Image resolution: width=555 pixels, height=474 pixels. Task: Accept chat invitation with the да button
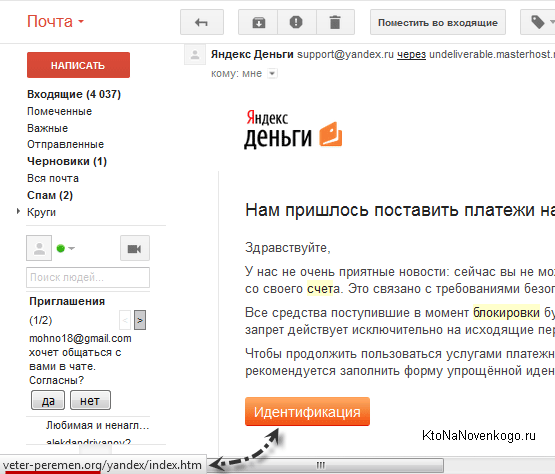tap(48, 400)
